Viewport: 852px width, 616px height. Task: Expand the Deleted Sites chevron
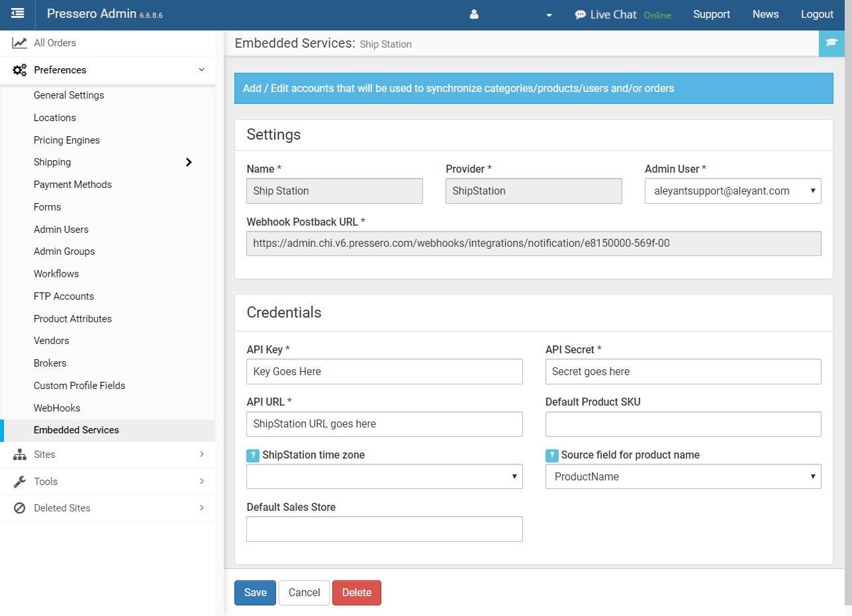pos(202,507)
